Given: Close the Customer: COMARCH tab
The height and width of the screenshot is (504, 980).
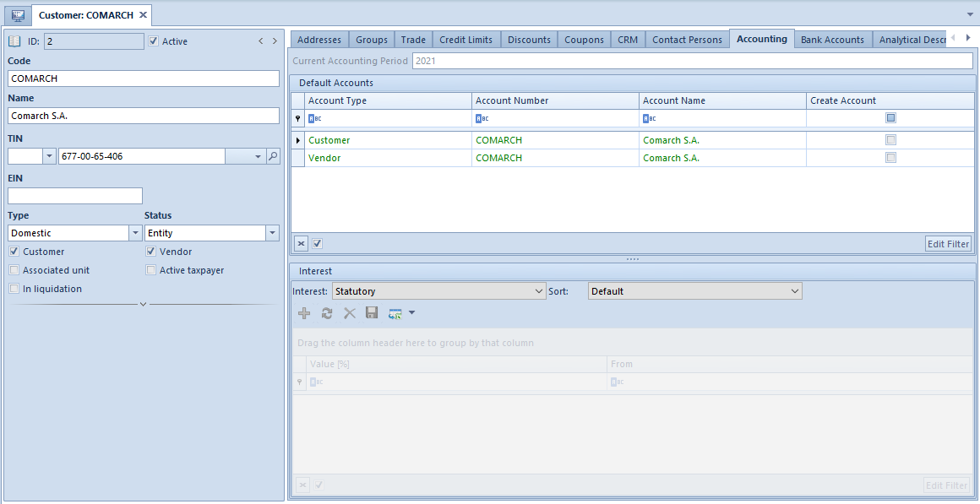Looking at the screenshot, I should (x=143, y=15).
